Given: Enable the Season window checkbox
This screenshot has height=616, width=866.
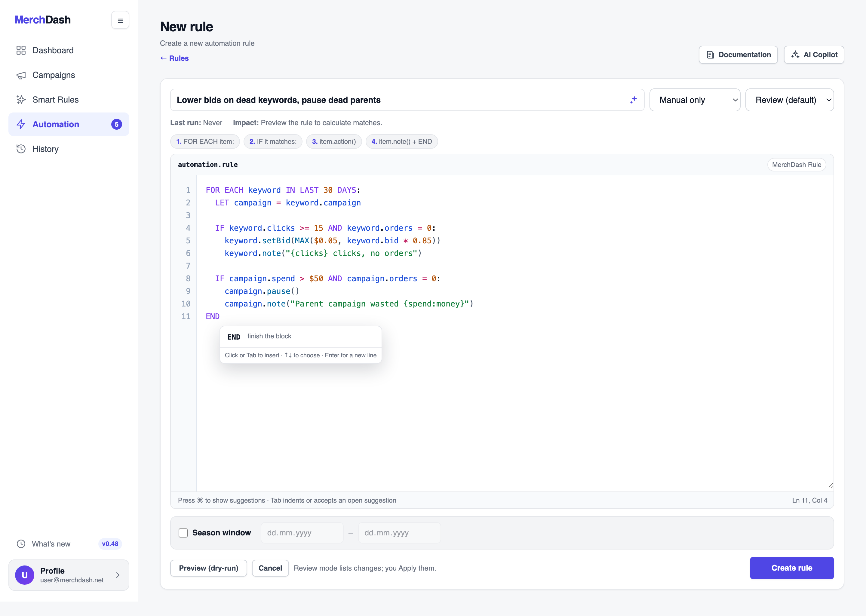Looking at the screenshot, I should click(183, 533).
